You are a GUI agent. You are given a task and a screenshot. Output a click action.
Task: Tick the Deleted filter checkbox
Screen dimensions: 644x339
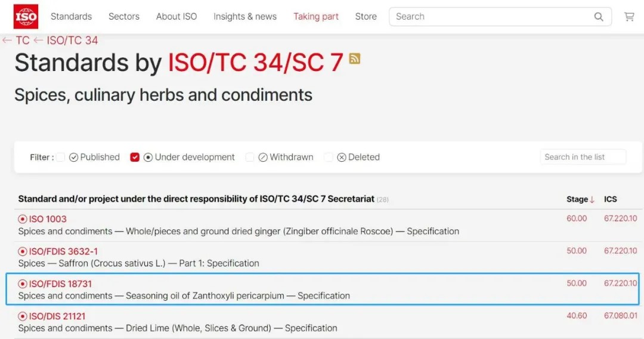[328, 157]
